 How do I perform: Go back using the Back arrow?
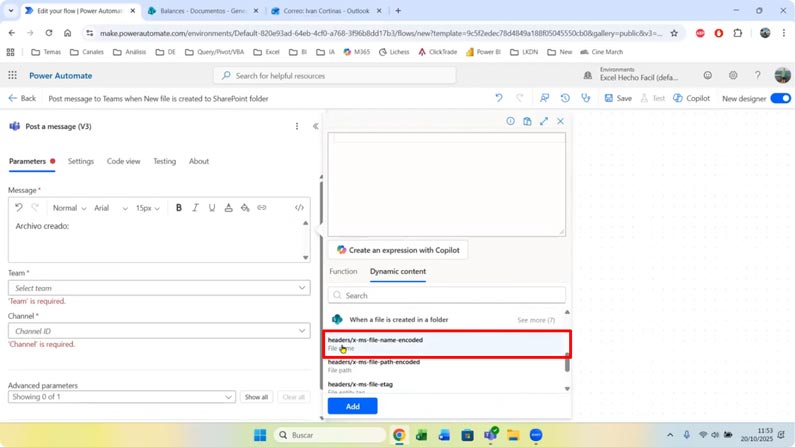pyautogui.click(x=22, y=98)
